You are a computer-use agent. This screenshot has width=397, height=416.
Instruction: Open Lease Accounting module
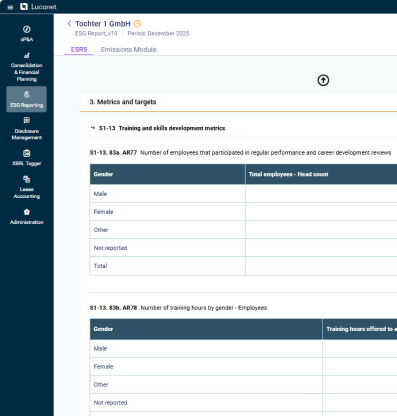[x=27, y=187]
